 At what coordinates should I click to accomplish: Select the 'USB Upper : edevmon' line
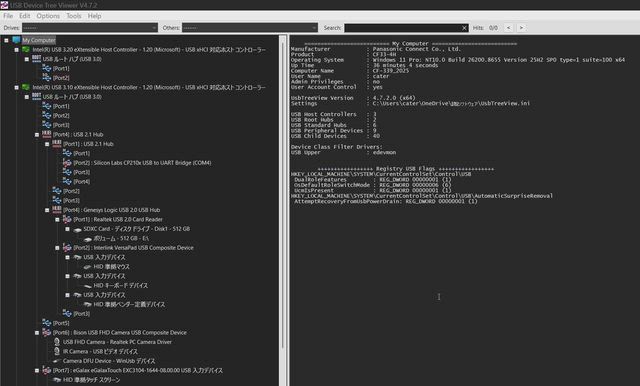(343, 152)
